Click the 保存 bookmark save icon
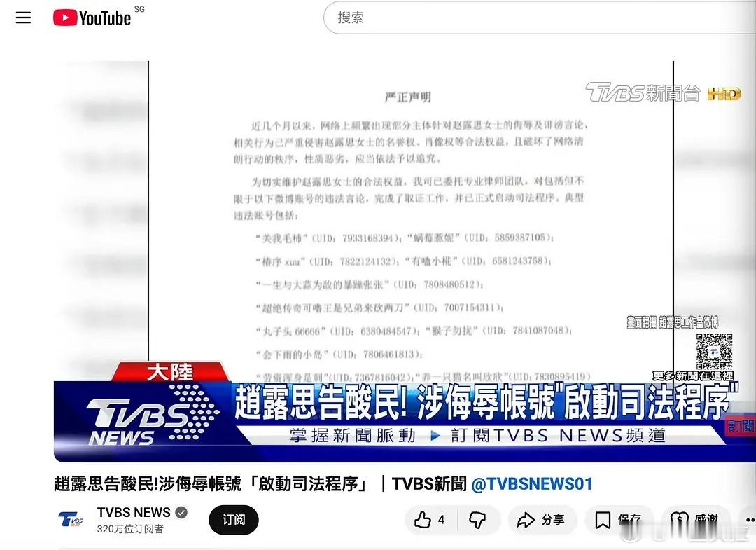The image size is (756, 550). [603, 519]
